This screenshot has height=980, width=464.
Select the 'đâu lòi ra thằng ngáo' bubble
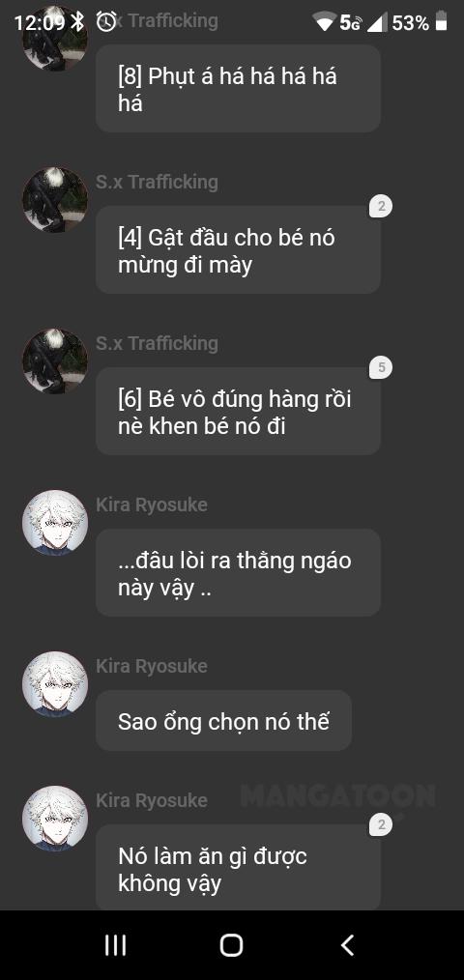(238, 572)
